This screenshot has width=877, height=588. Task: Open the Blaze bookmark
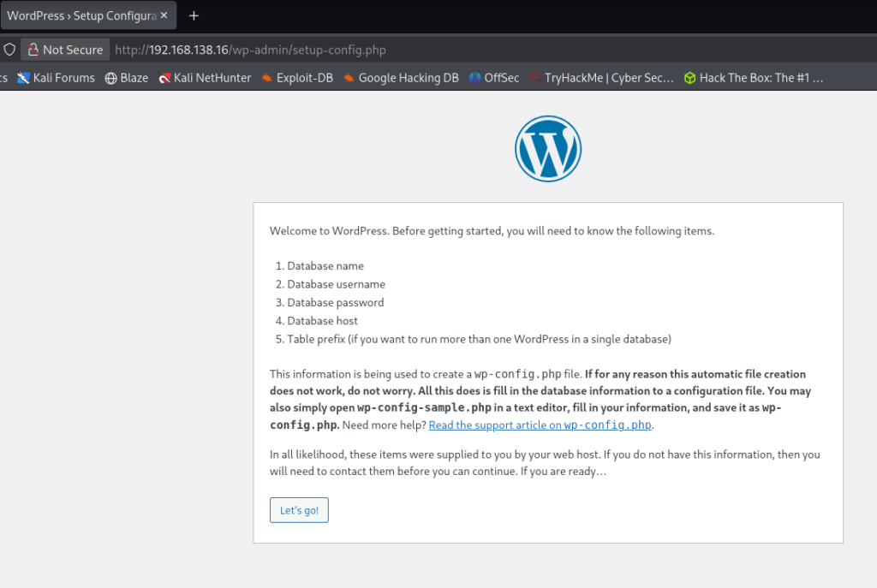pyautogui.click(x=126, y=78)
